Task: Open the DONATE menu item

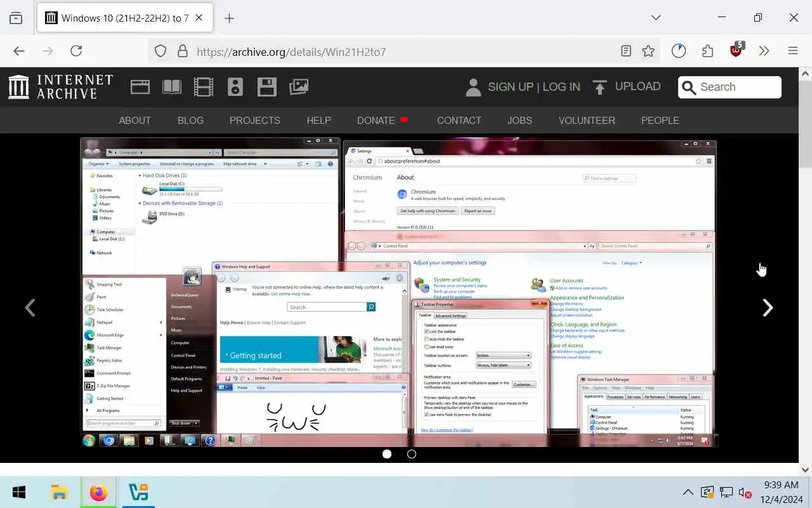Action: [x=383, y=120]
